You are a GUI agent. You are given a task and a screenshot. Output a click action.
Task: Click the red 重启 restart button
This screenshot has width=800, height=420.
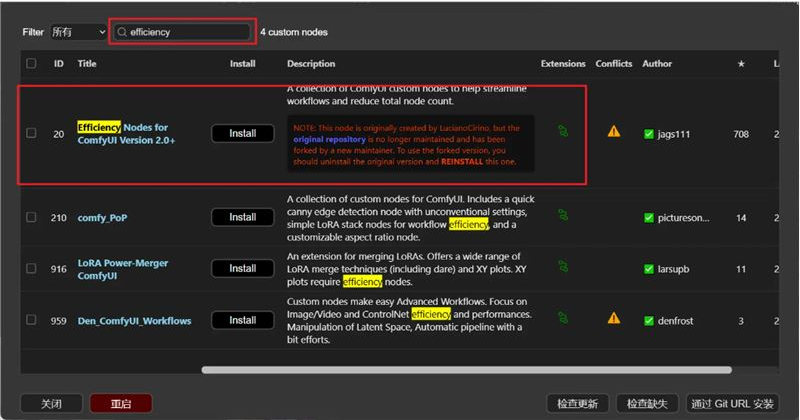121,404
